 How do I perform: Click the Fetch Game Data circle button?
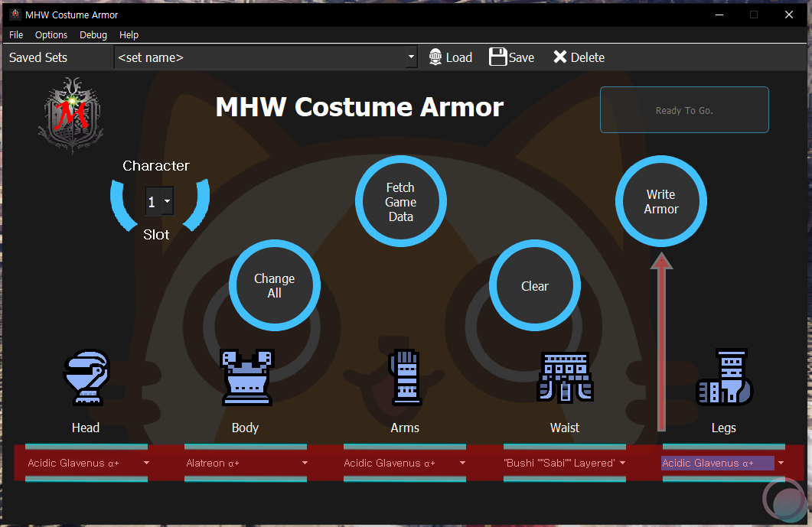point(401,201)
